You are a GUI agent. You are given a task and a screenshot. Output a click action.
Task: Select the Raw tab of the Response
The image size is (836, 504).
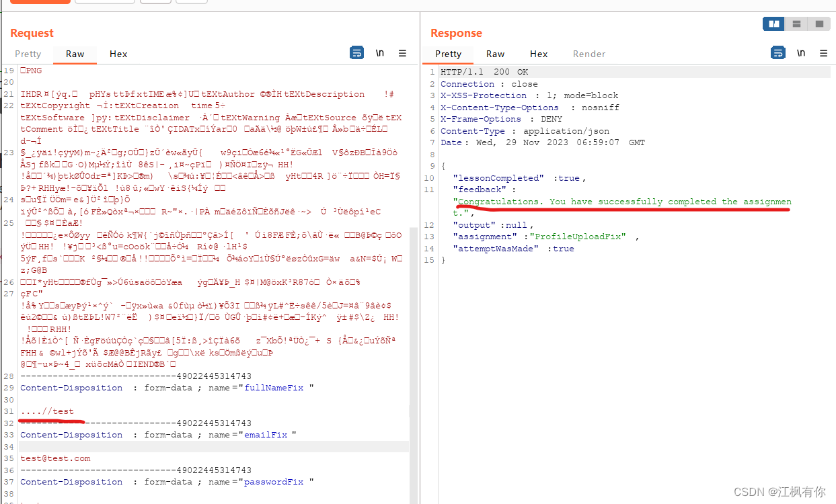pos(495,54)
